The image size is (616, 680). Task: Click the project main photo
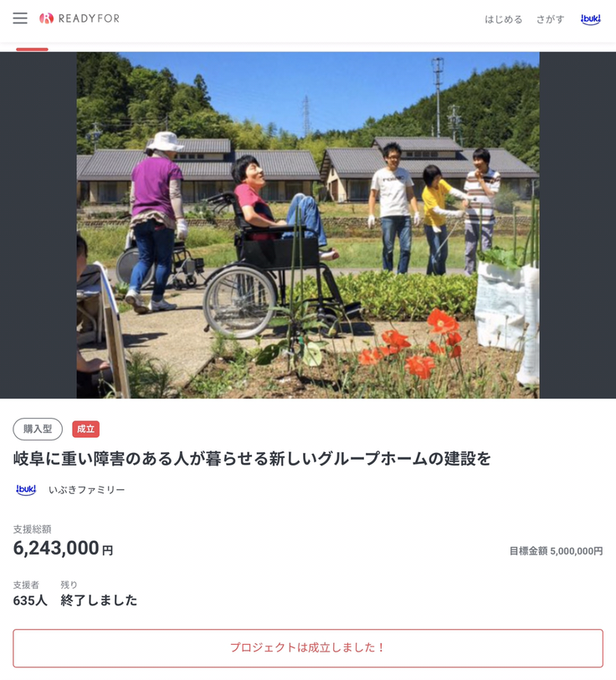pyautogui.click(x=308, y=225)
